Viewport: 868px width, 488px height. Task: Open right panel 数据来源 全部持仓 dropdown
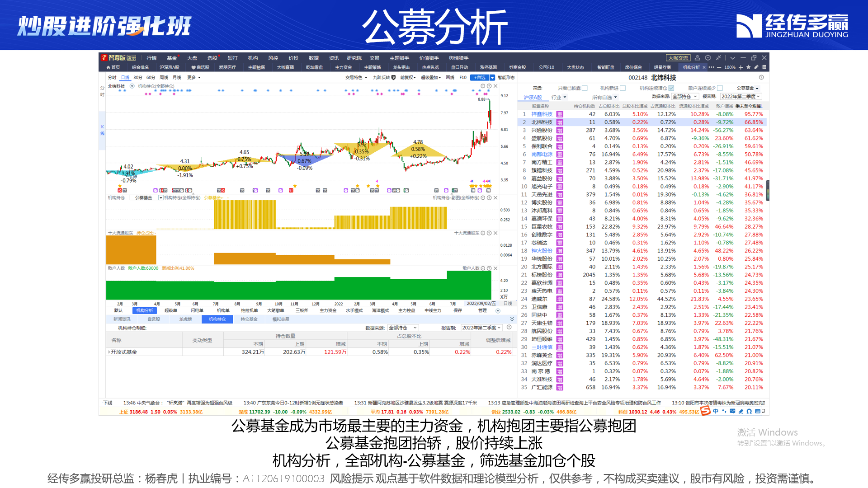685,97
